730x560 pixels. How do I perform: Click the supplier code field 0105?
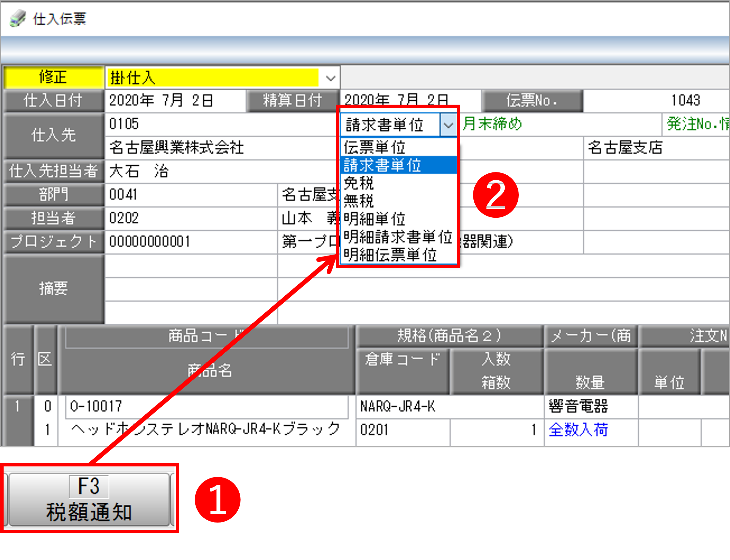click(x=222, y=124)
